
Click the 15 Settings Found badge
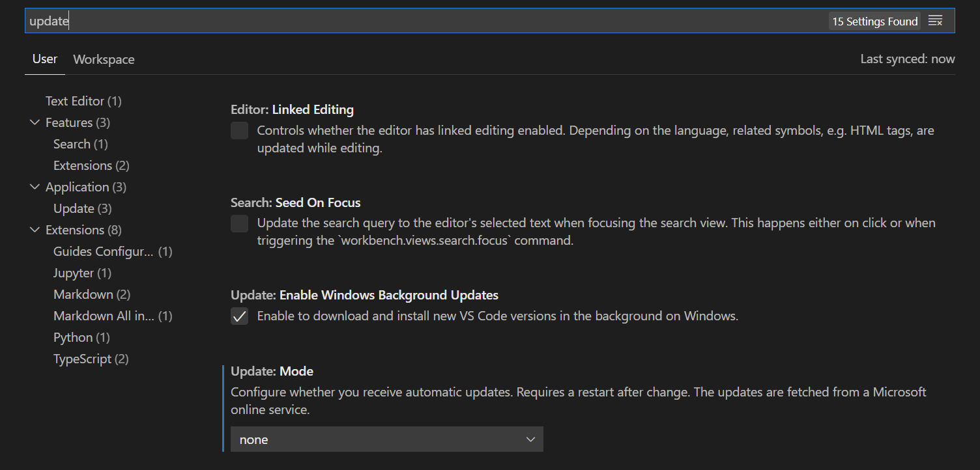pos(875,21)
